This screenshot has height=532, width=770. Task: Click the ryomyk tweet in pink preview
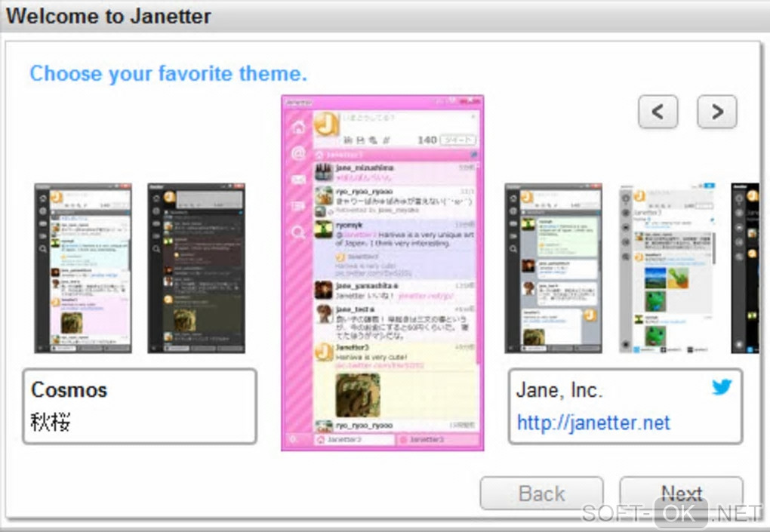pos(395,249)
